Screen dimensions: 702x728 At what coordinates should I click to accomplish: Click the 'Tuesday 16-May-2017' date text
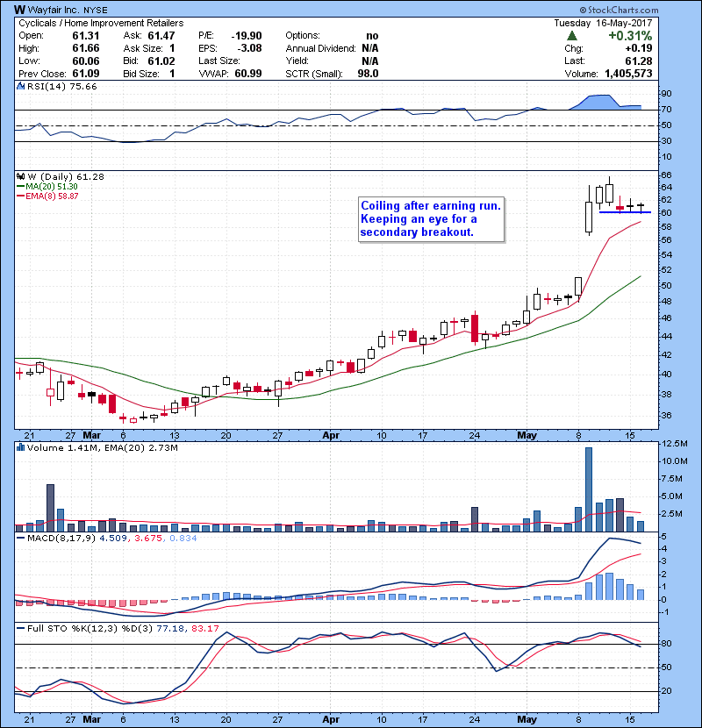pyautogui.click(x=603, y=23)
